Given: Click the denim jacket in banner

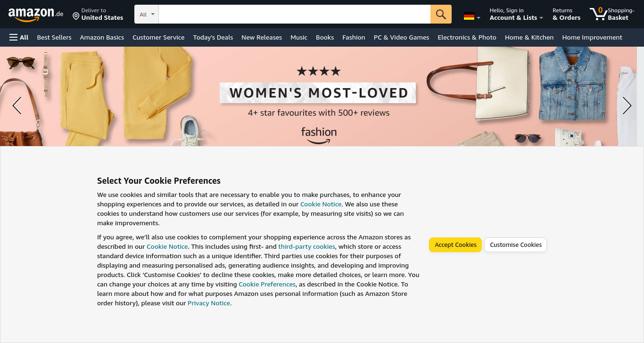Looking at the screenshot, I should (x=573, y=83).
